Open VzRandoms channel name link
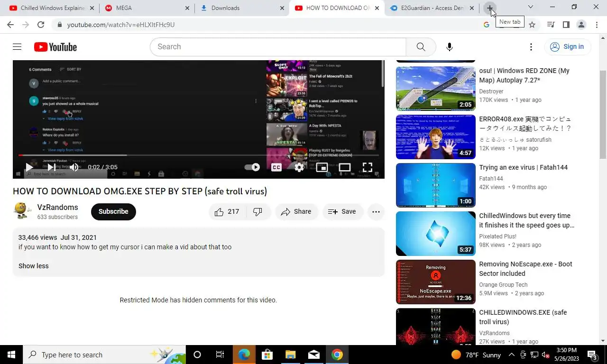The height and width of the screenshot is (364, 607). pyautogui.click(x=57, y=208)
